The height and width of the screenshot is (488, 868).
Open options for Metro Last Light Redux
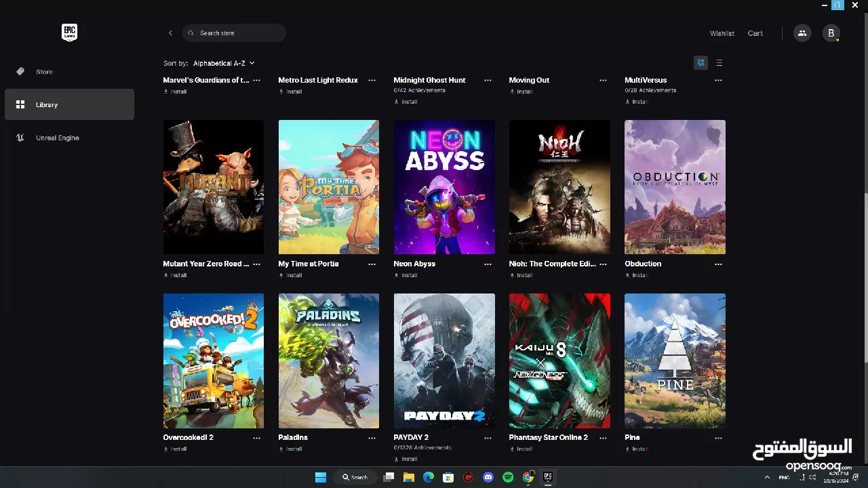(x=372, y=80)
